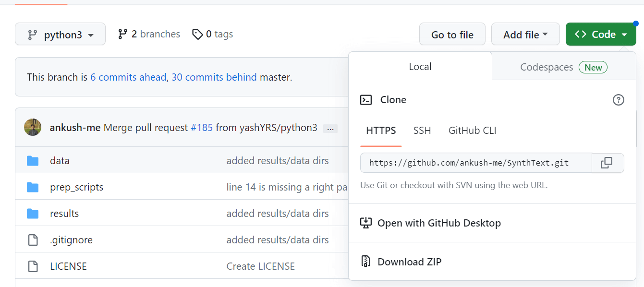Image resolution: width=644 pixels, height=287 pixels.
Task: Click the data folder icon
Action: [x=33, y=161]
